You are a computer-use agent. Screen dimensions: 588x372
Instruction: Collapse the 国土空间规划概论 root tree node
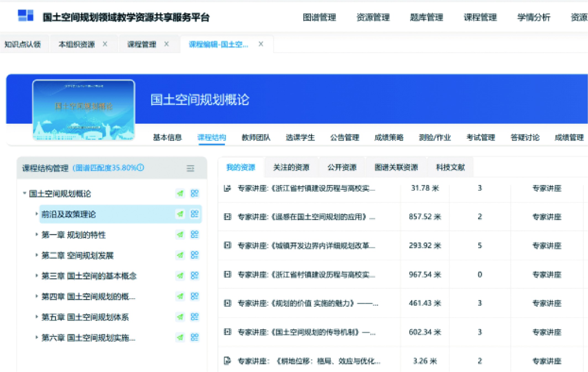(24, 193)
